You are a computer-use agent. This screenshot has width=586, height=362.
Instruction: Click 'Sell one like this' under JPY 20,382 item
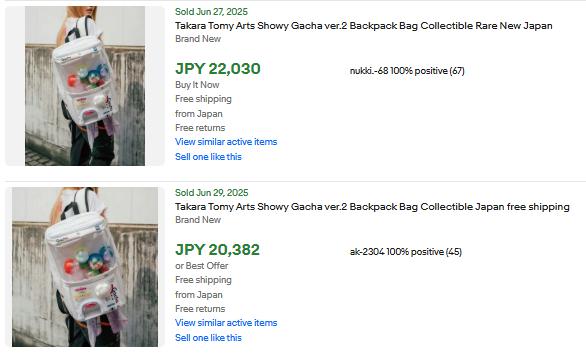click(x=208, y=337)
